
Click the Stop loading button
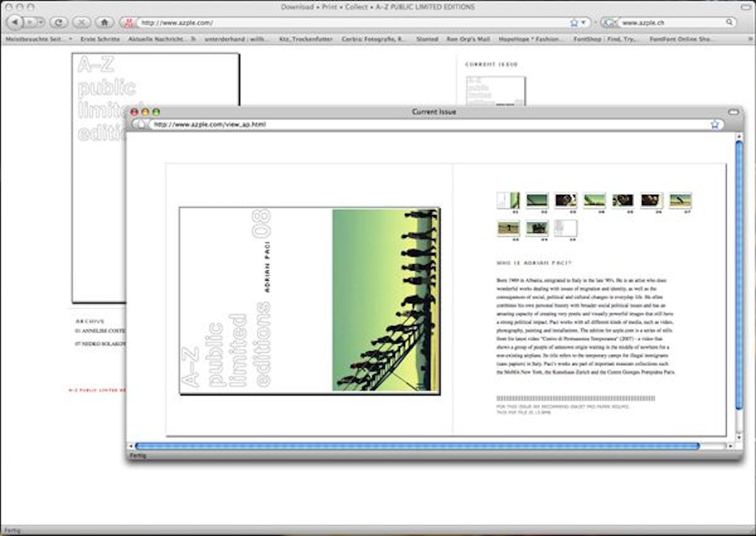pos(81,22)
